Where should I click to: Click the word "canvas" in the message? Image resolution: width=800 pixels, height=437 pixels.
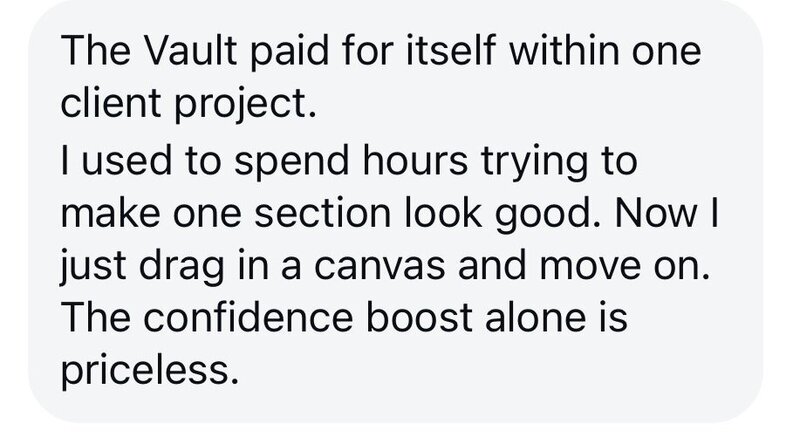click(380, 266)
